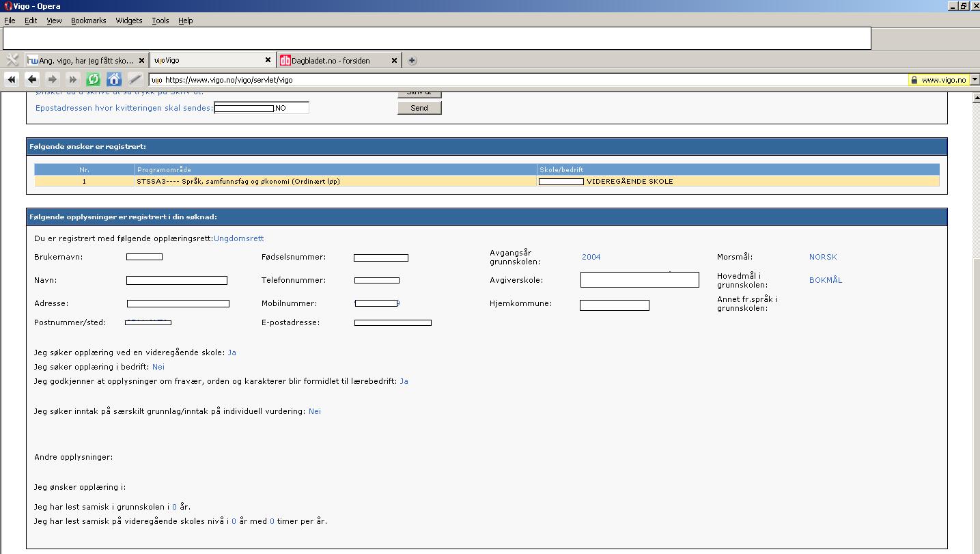Click 'Jeg søker opplæring ved en videregående skole' line
This screenshot has height=554, width=980.
(x=135, y=352)
